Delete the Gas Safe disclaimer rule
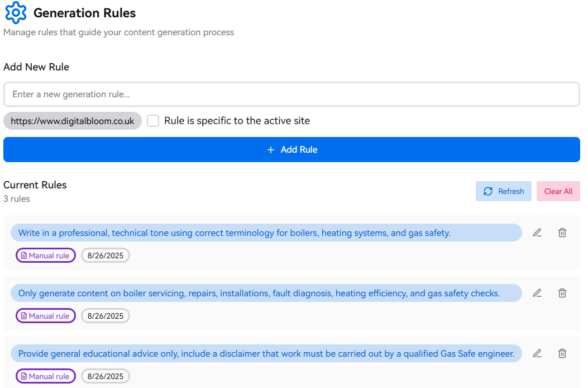 [562, 353]
